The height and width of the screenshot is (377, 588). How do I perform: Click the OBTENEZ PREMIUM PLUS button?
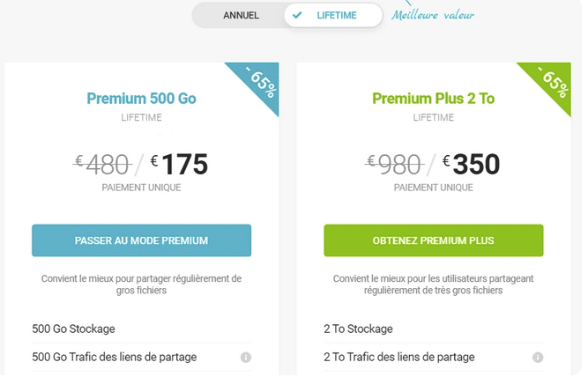coord(434,240)
